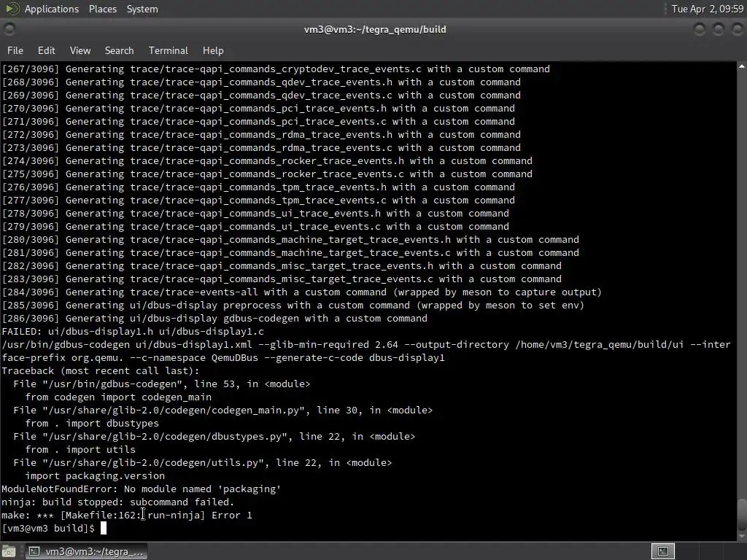The width and height of the screenshot is (747, 560).
Task: Click the 'File "/usr/share/glib-2.0/codegen/utils.py"' line
Action: (203, 463)
